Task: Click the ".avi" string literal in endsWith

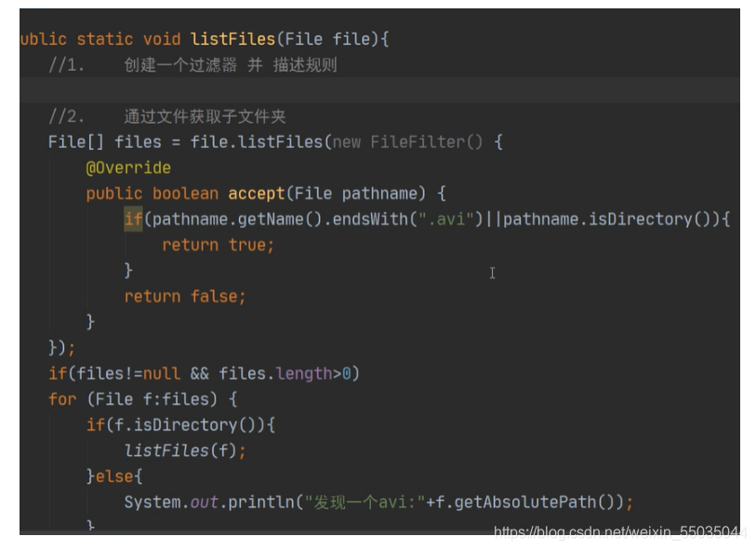Action: [446, 220]
